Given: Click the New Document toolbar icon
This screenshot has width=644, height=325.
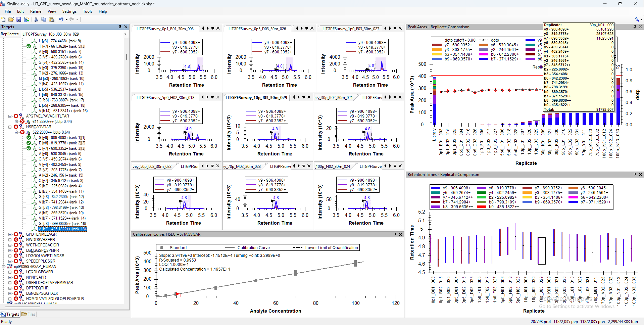Looking at the screenshot, I should (3, 19).
